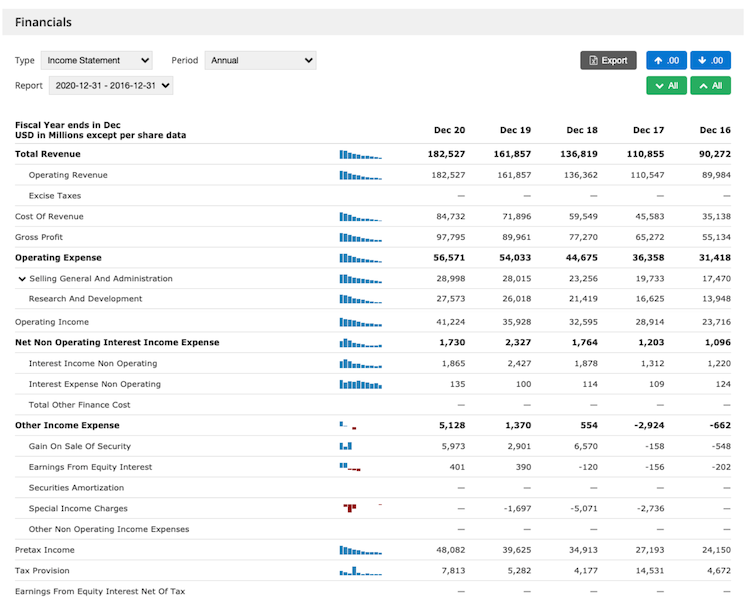Click the Dec 18 Gain On Sale value 6,570
Screen dimensions: 750x597
point(586,446)
